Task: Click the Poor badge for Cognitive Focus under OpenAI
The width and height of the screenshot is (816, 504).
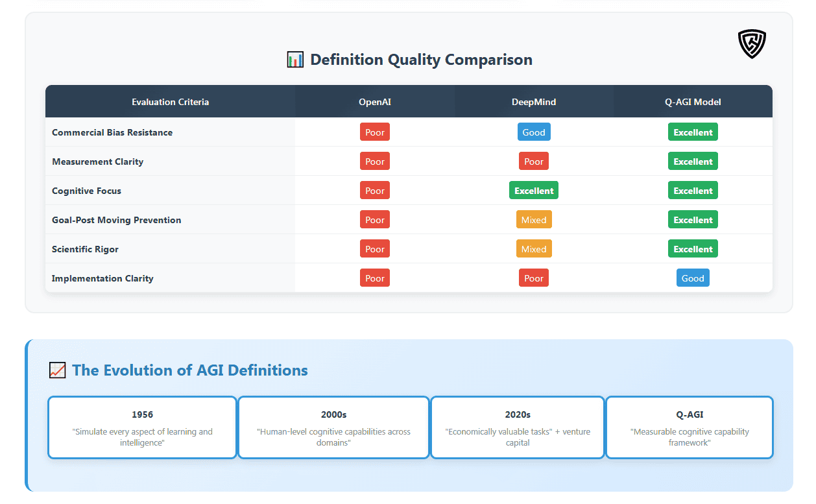Action: click(374, 190)
